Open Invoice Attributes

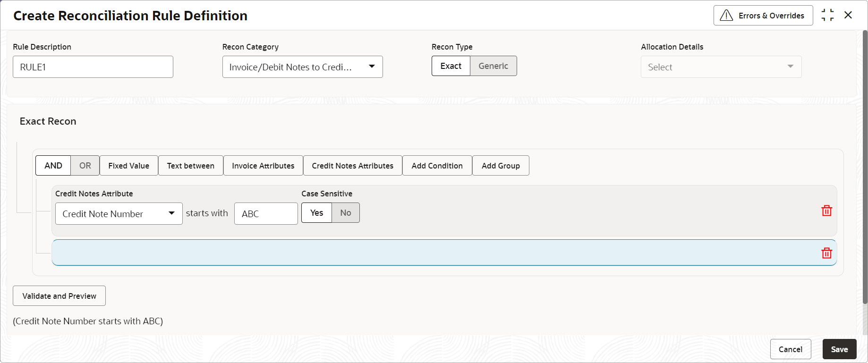(263, 166)
